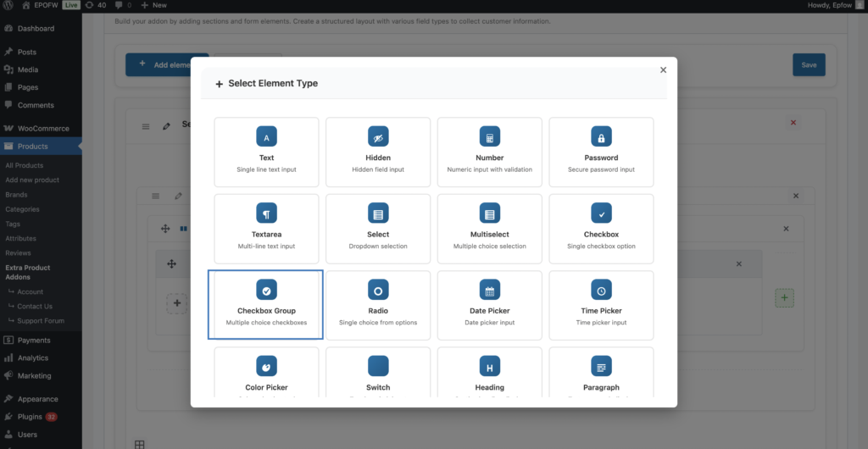Choose the Textarea paragraph icon
This screenshot has height=449, width=868.
266,213
